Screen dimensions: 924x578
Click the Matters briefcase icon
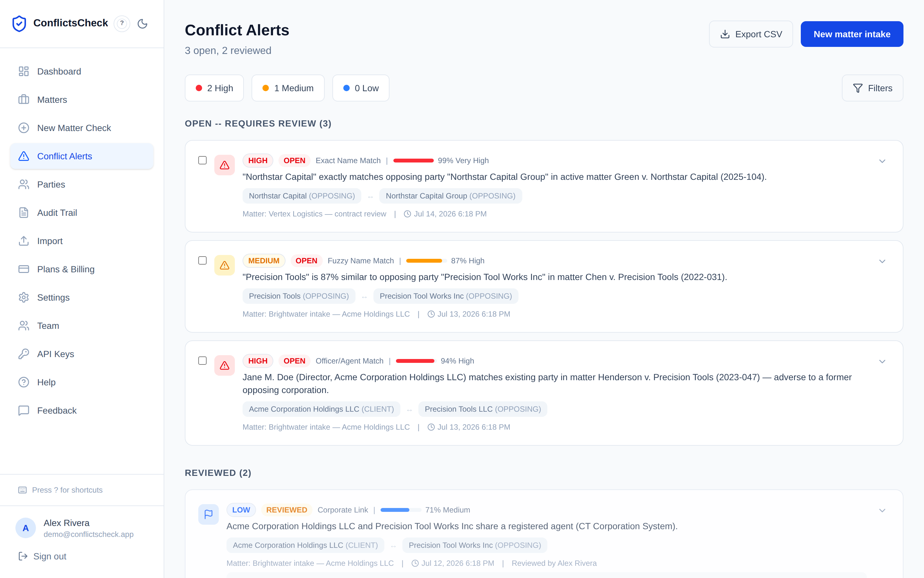[24, 100]
